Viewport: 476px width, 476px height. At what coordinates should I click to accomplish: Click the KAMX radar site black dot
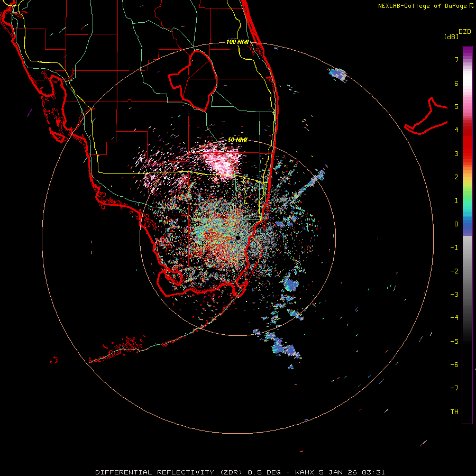238,237
